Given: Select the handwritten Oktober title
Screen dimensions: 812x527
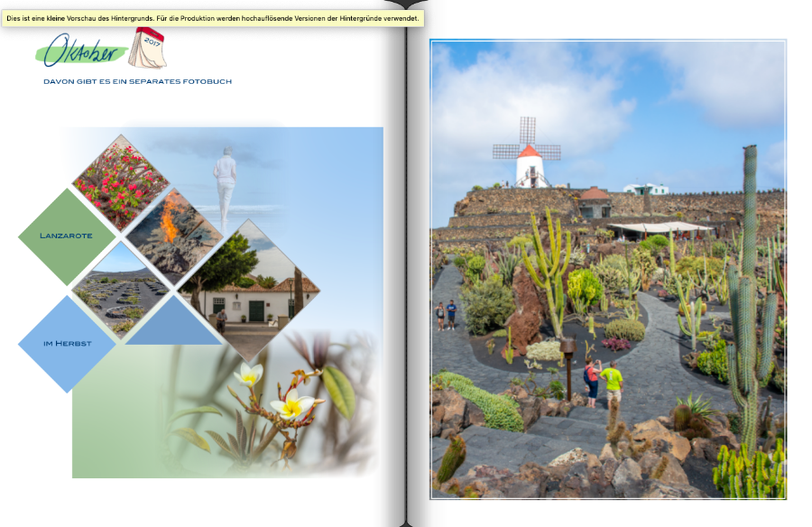Looking at the screenshot, I should pos(79,51).
